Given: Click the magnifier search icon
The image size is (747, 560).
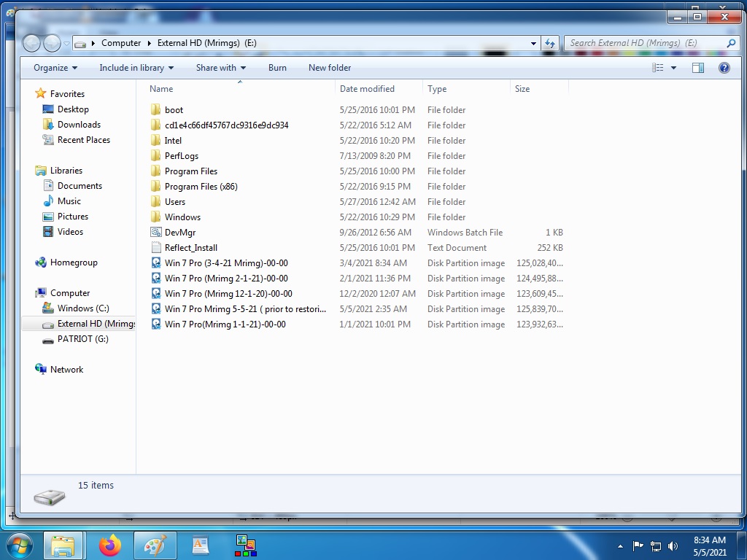Looking at the screenshot, I should pos(731,43).
